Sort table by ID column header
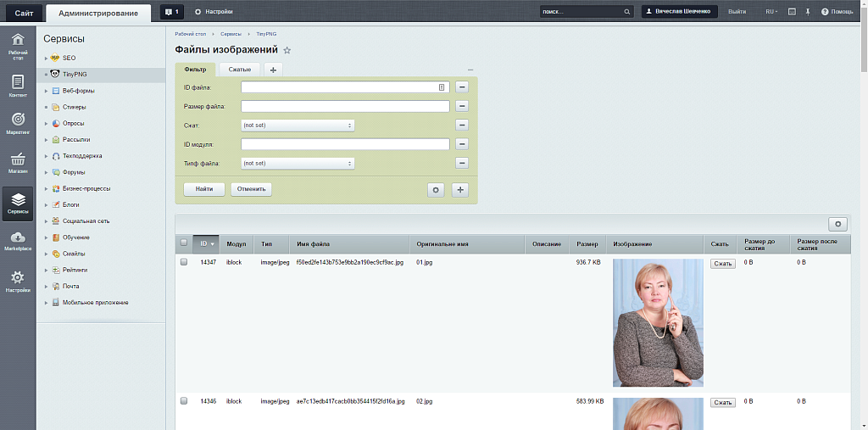 point(206,243)
